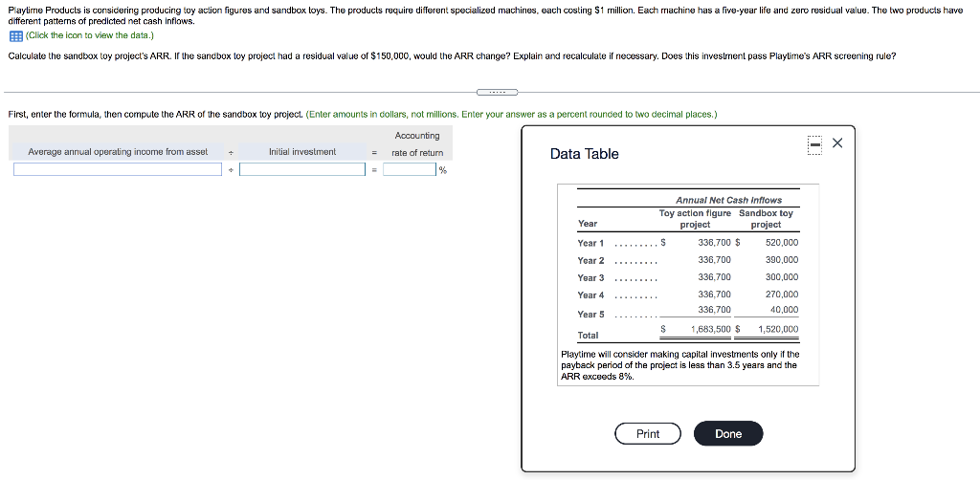This screenshot has height=480, width=980.
Task: Focus the accounting rate of return input
Action: [410, 169]
